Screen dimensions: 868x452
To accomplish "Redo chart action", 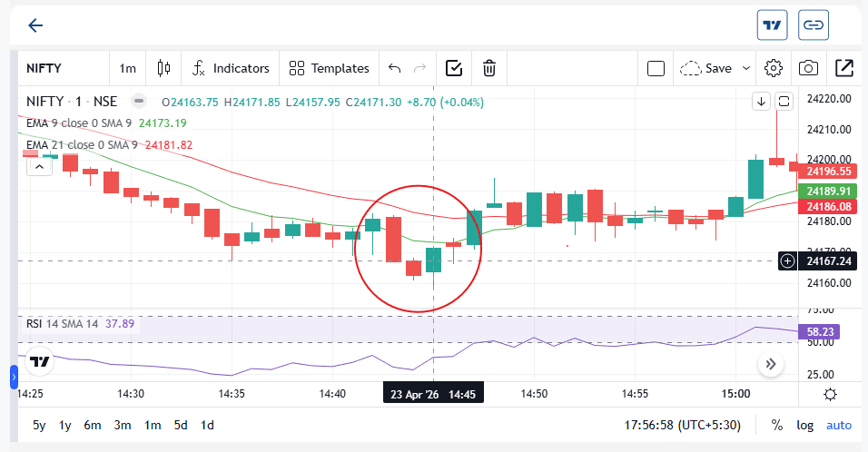I will click(x=420, y=68).
